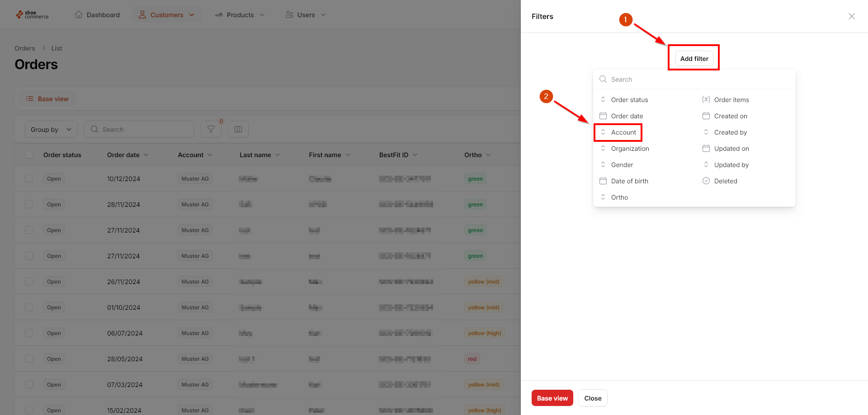Check the row dated 06/07/2024
Image resolution: width=868 pixels, height=415 pixels.
[x=29, y=333]
